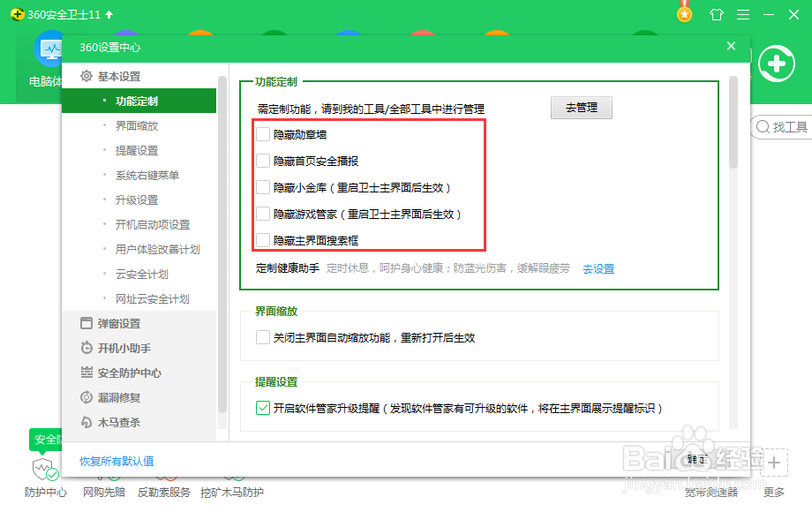812x512 pixels.
Task: Click 网购先赔 in main window
Action: pos(103,492)
